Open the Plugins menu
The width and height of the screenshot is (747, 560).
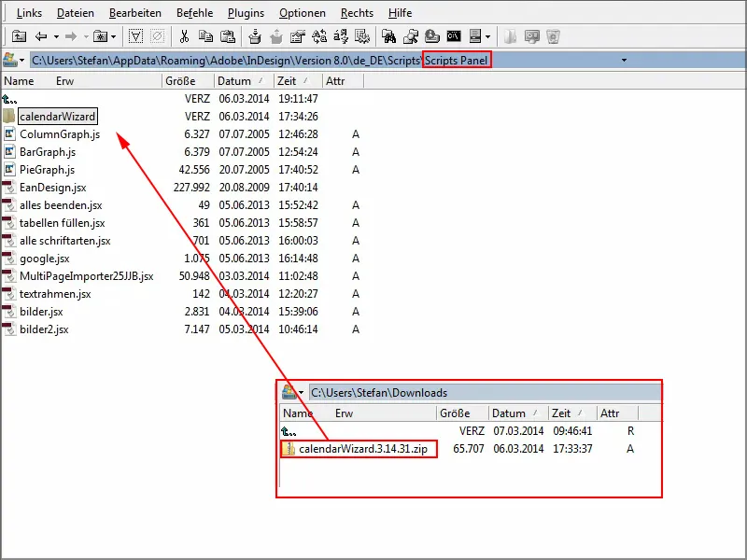pyautogui.click(x=246, y=13)
